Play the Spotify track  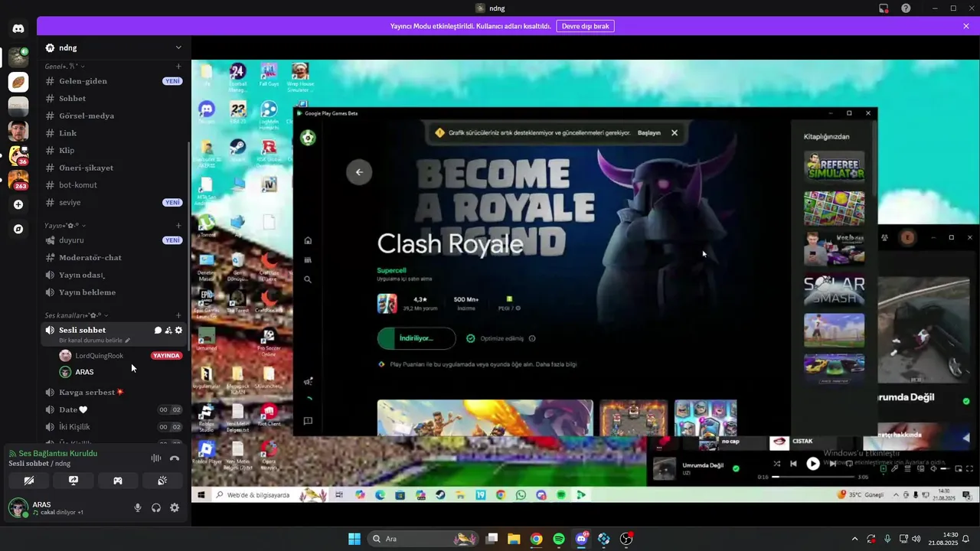pos(813,463)
